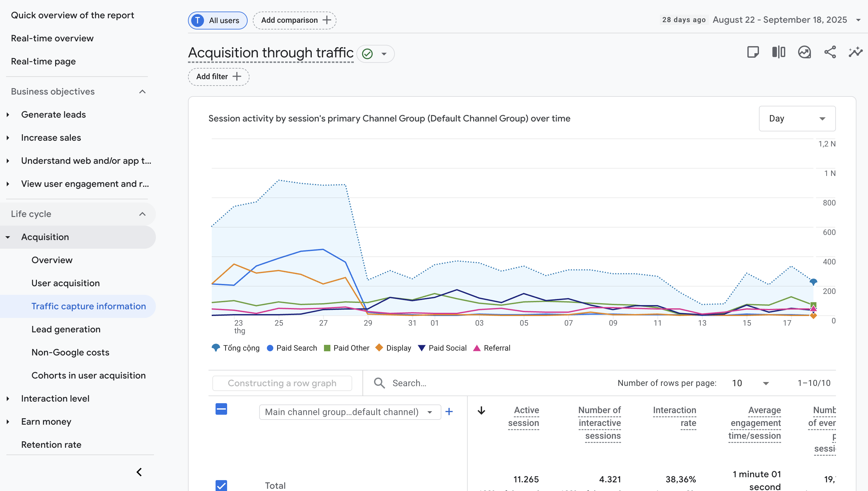Open the Day granularity dropdown

(x=797, y=119)
